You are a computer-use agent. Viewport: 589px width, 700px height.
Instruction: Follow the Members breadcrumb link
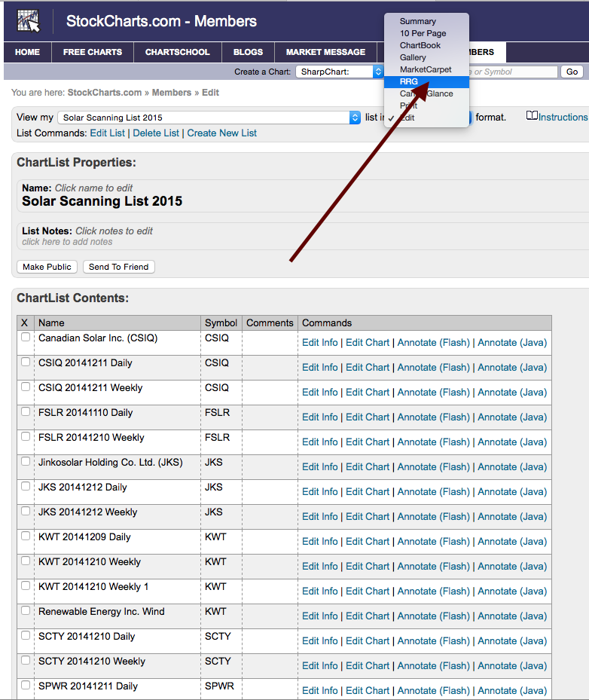[x=171, y=93]
